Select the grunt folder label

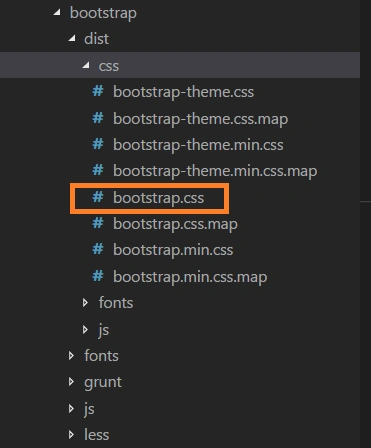103,382
